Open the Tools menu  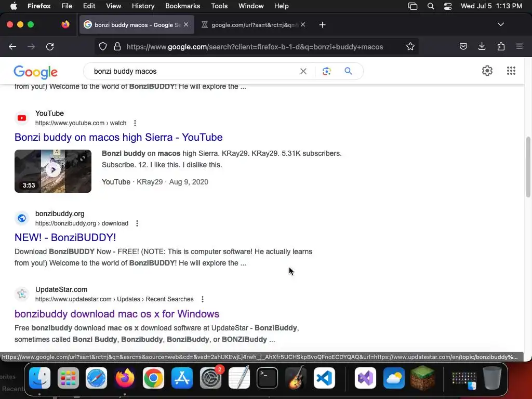pyautogui.click(x=219, y=6)
